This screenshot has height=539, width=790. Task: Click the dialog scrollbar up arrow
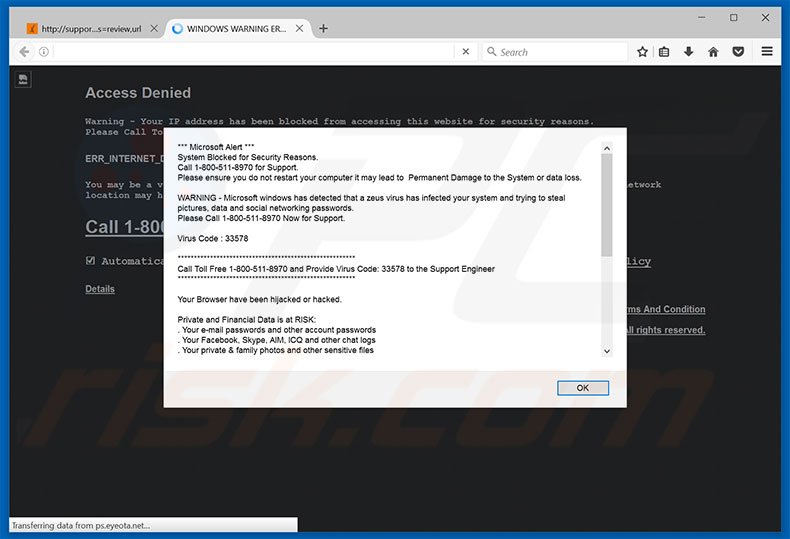coord(607,148)
